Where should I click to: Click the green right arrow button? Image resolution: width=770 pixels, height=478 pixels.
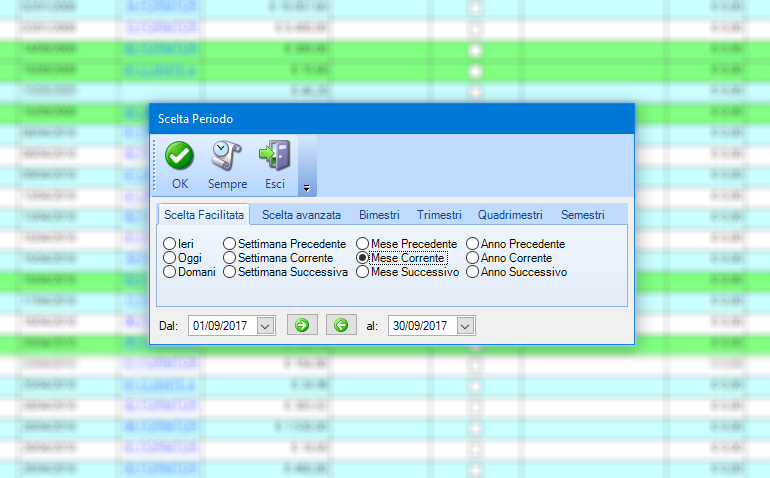coord(302,325)
